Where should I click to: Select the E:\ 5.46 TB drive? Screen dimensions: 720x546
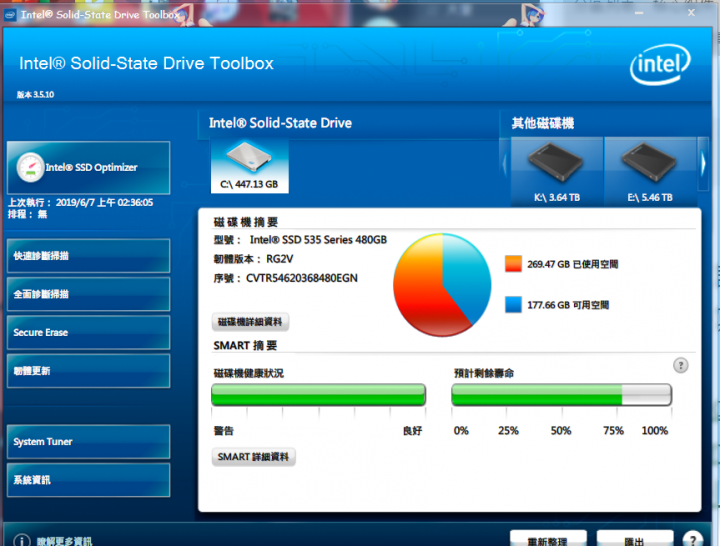click(x=650, y=171)
